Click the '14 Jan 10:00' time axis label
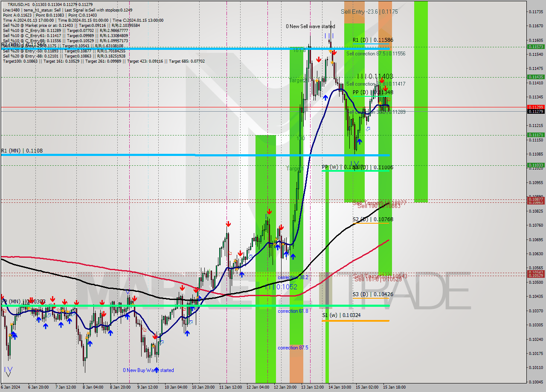The height and width of the screenshot is (392, 546). [340, 387]
